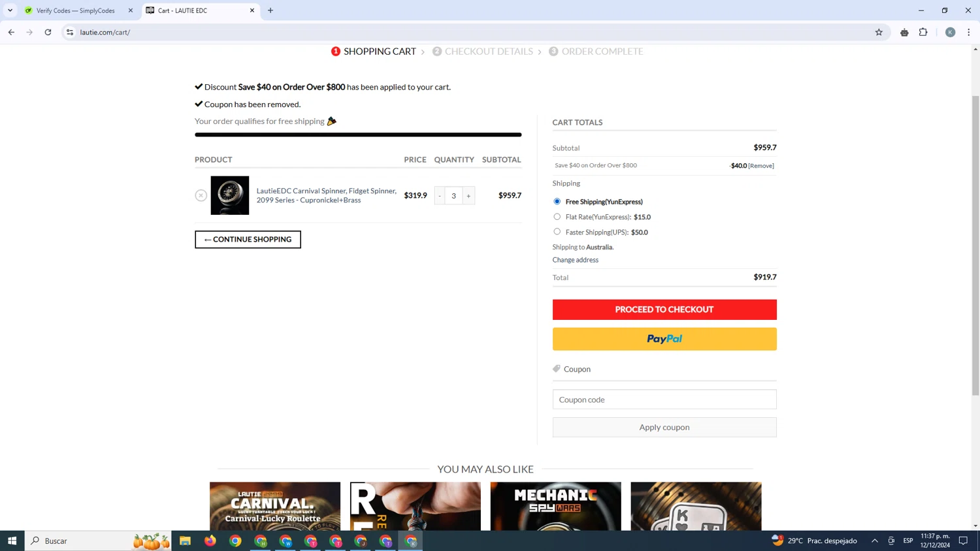Close the Verify Codes tab
Viewport: 980px width, 551px height.
131,10
